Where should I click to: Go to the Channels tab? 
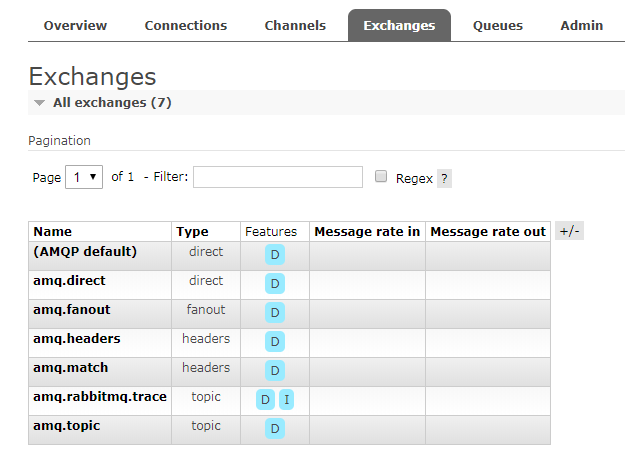pos(295,26)
